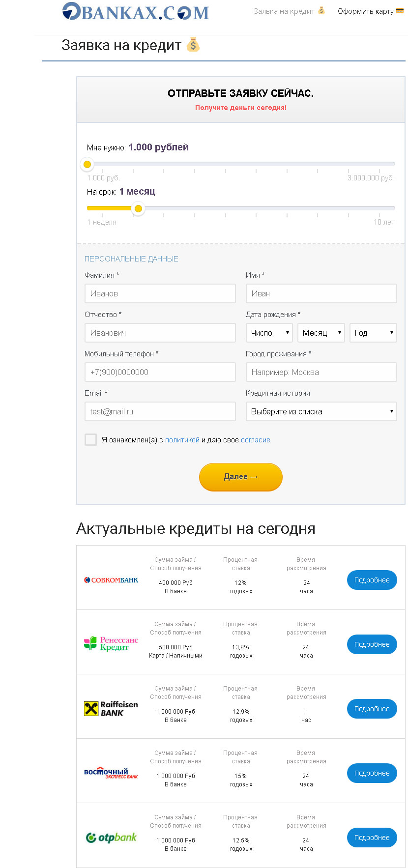Open the Год year dropdown
The width and height of the screenshot is (408, 868).
point(374,333)
